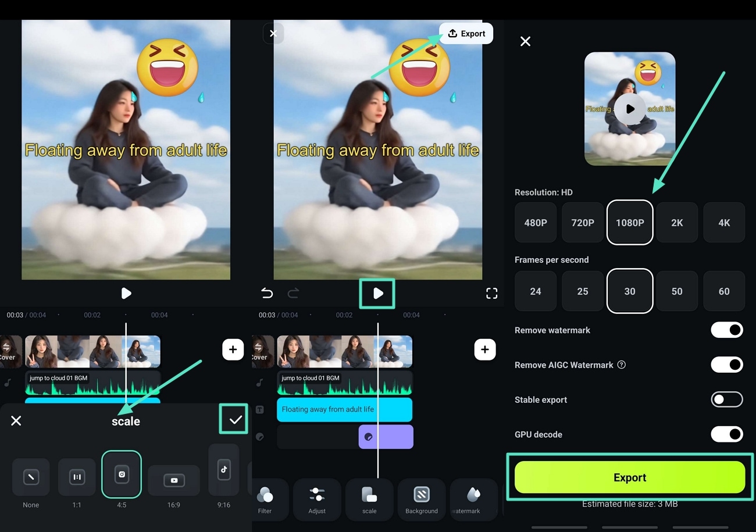Play the video in the middle panel
Screen dimensions: 756x532
point(378,293)
